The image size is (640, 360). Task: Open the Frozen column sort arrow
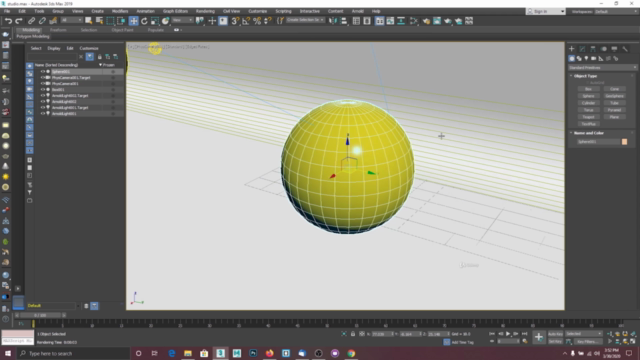point(100,65)
